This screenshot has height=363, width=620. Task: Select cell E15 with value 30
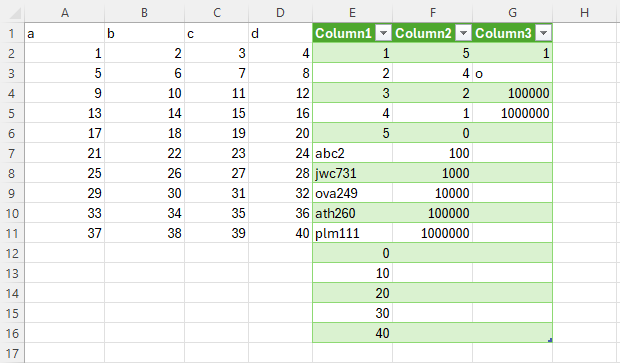tap(352, 313)
